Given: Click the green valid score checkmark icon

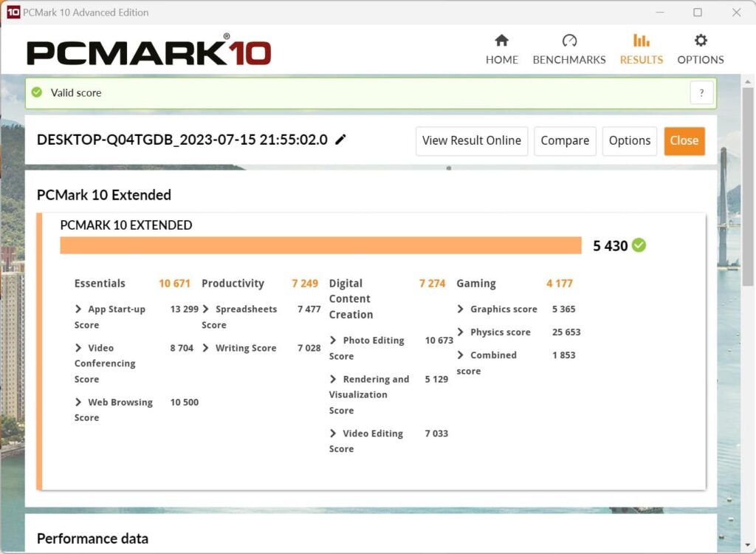Looking at the screenshot, I should pos(37,93).
